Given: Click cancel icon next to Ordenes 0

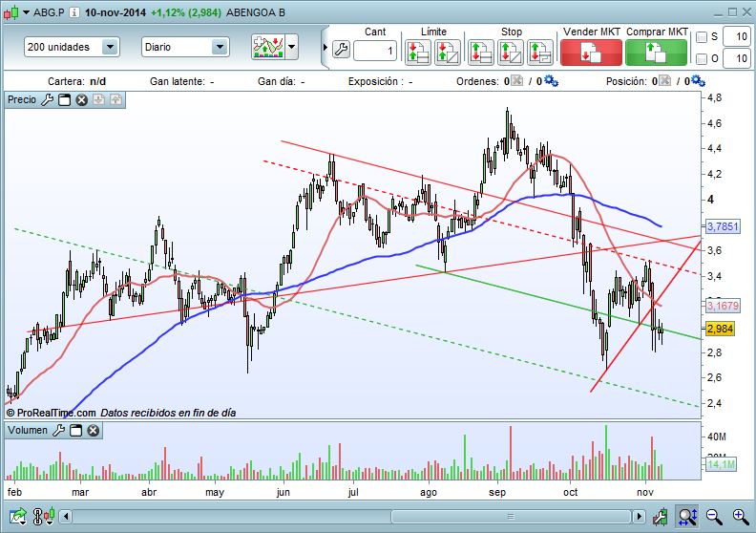Looking at the screenshot, I should (x=516, y=80).
